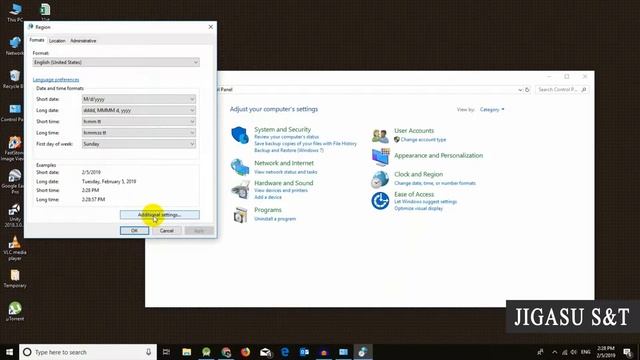Select the Temporary folder desktop icon
Image resolution: width=640 pixels, height=360 pixels.
tap(15, 278)
